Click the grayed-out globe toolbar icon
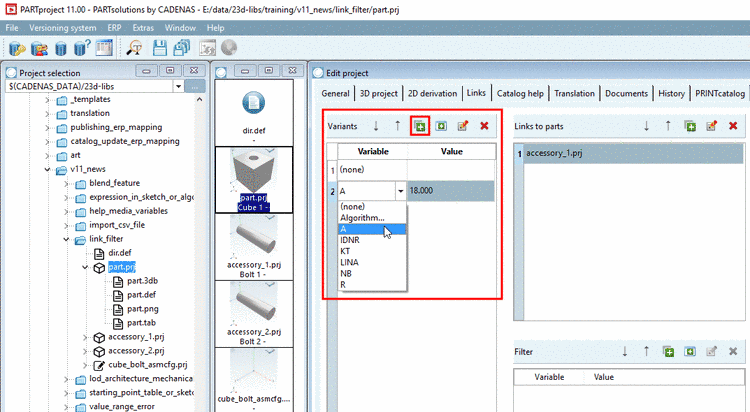Image resolution: width=750 pixels, height=412 pixels. tap(229, 48)
